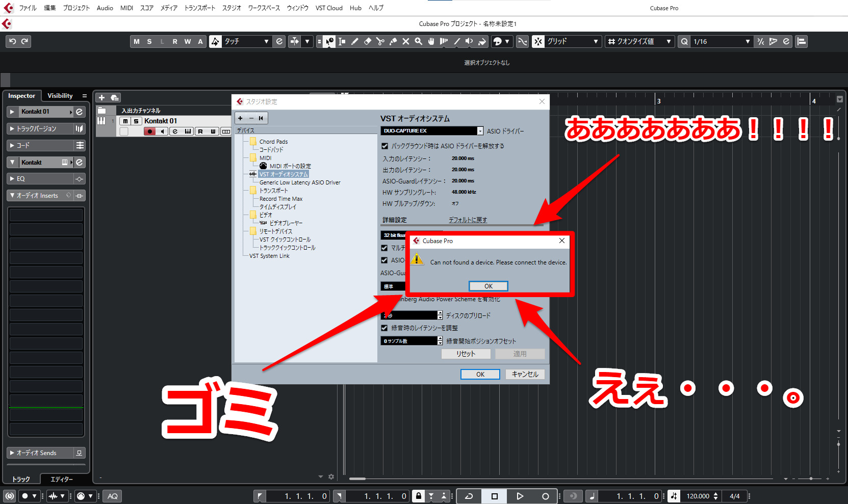Activate the transport Cycle loop button

point(469,496)
